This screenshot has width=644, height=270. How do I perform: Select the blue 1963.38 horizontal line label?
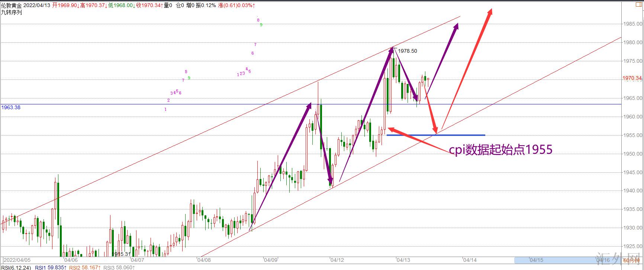tap(11, 107)
